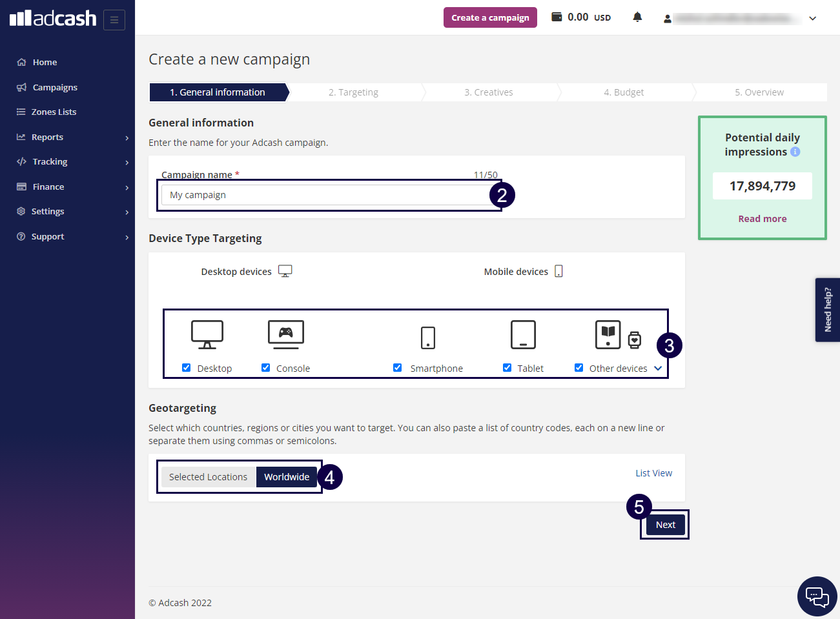This screenshot has height=619, width=840.
Task: Expand the Reports sidebar menu
Action: pos(71,137)
